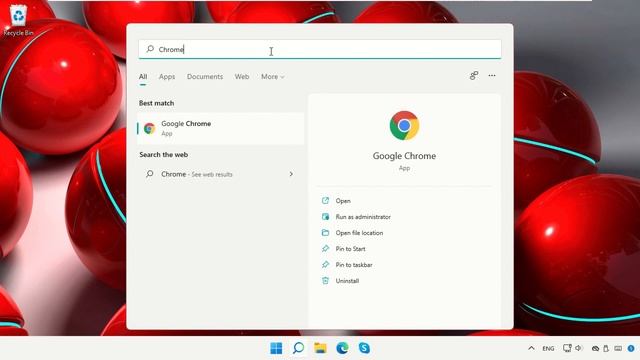
Task: Switch to the Web search tab
Action: click(x=242, y=77)
